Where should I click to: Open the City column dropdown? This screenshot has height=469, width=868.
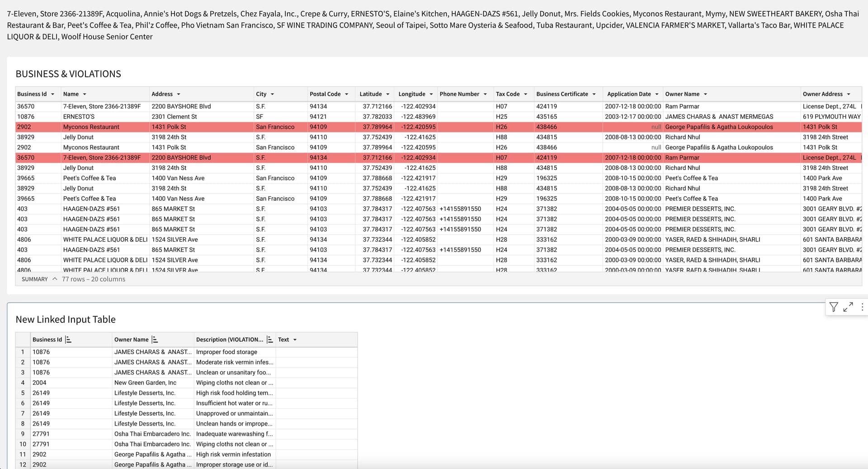click(x=273, y=94)
